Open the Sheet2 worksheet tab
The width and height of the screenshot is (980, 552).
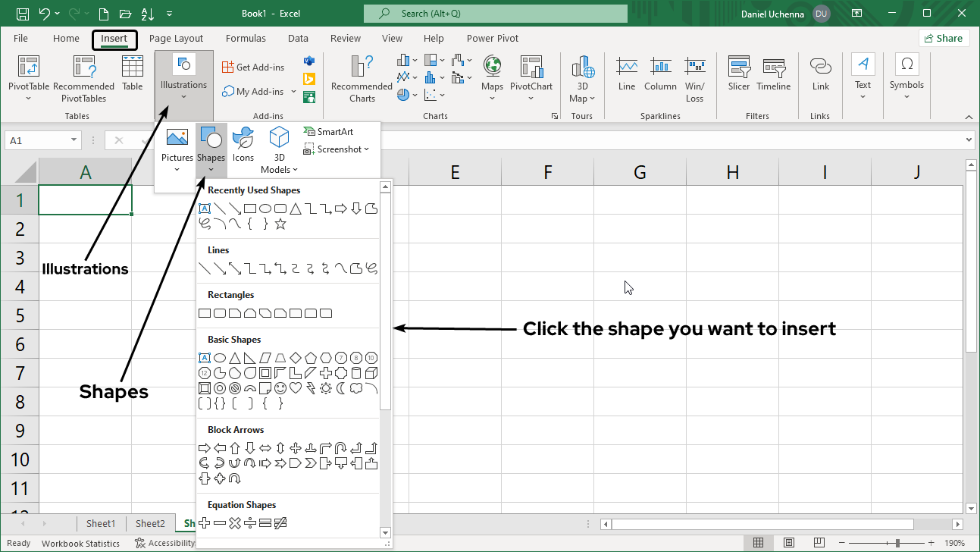coord(150,523)
